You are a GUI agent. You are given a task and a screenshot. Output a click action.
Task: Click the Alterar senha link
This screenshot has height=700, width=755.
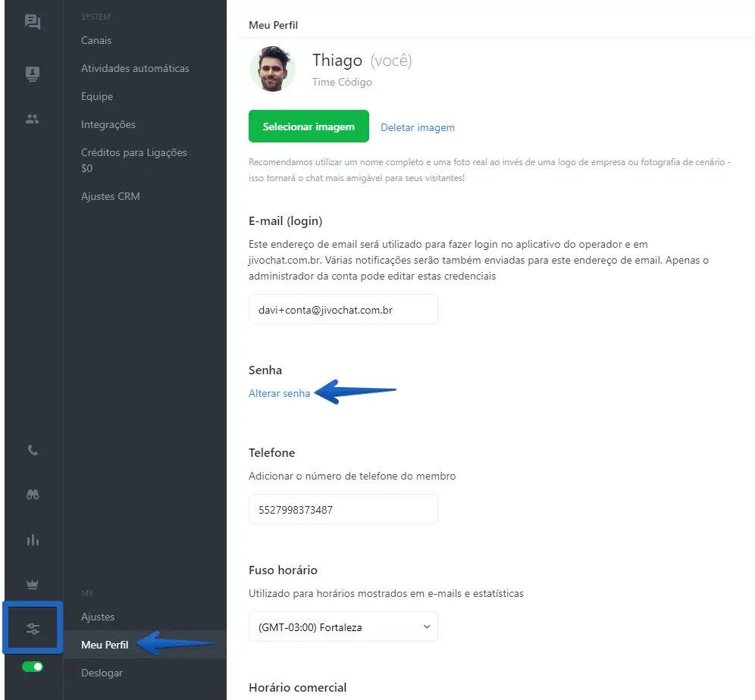pyautogui.click(x=279, y=393)
